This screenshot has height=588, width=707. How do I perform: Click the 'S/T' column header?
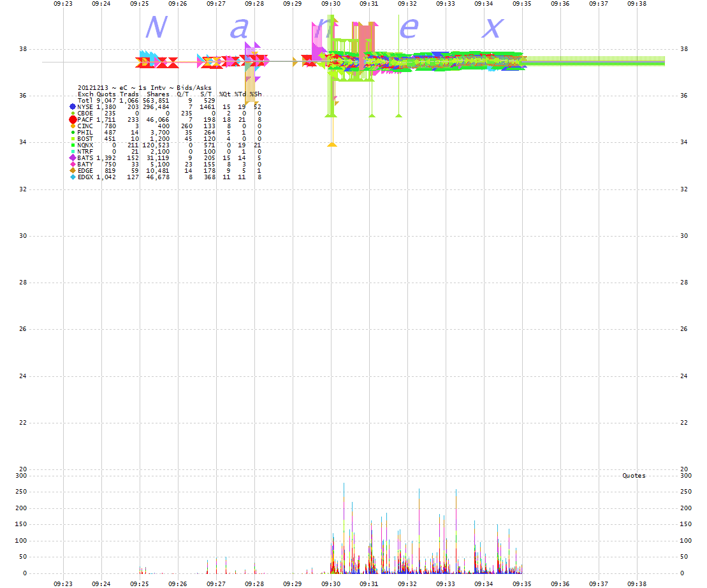tap(206, 94)
